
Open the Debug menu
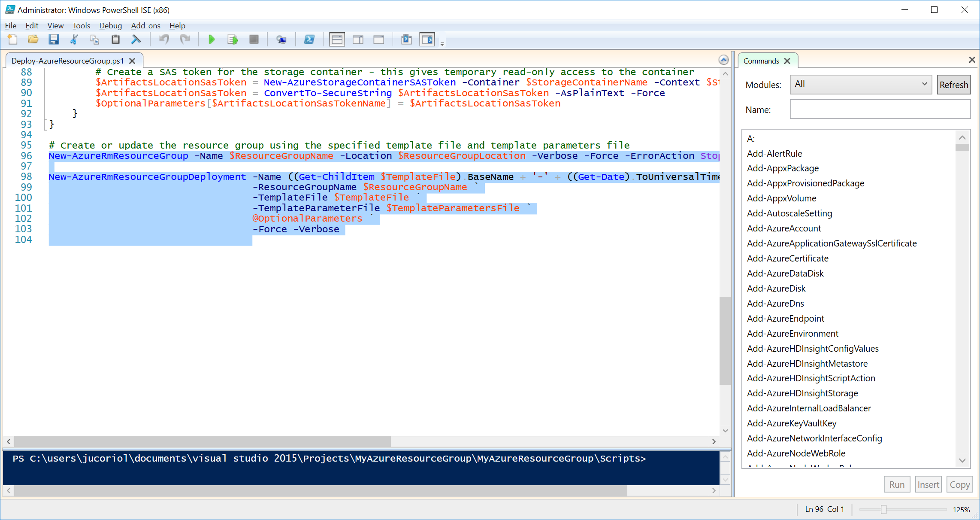pyautogui.click(x=110, y=26)
